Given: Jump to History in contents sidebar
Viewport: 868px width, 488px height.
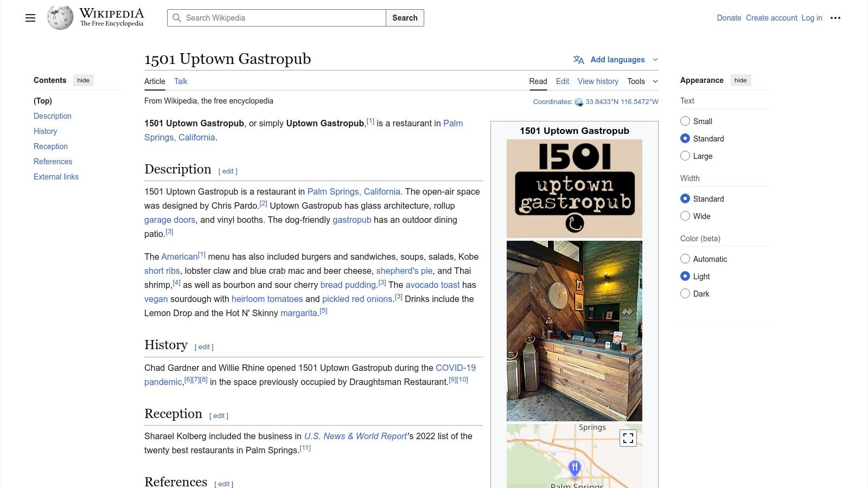Looking at the screenshot, I should pos(45,131).
